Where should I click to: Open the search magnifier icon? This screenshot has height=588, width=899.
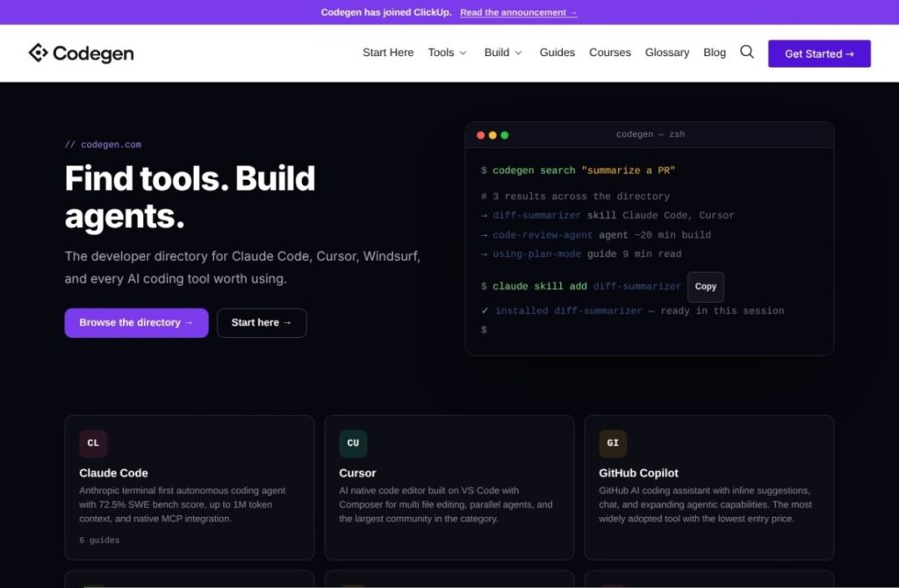tap(746, 52)
